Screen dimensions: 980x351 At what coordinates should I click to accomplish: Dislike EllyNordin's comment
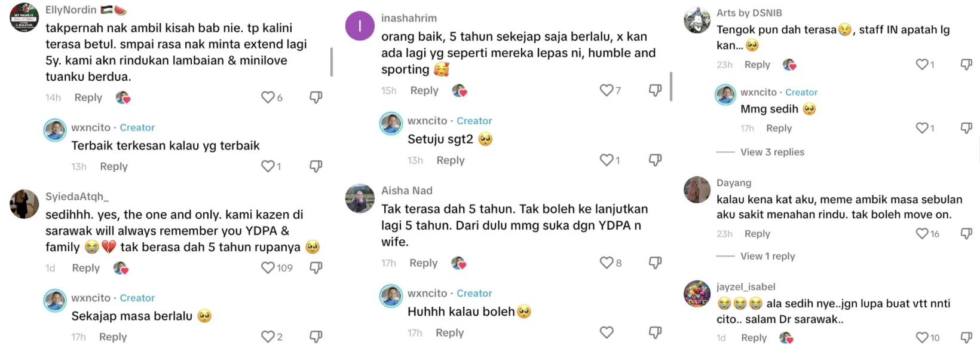(316, 97)
